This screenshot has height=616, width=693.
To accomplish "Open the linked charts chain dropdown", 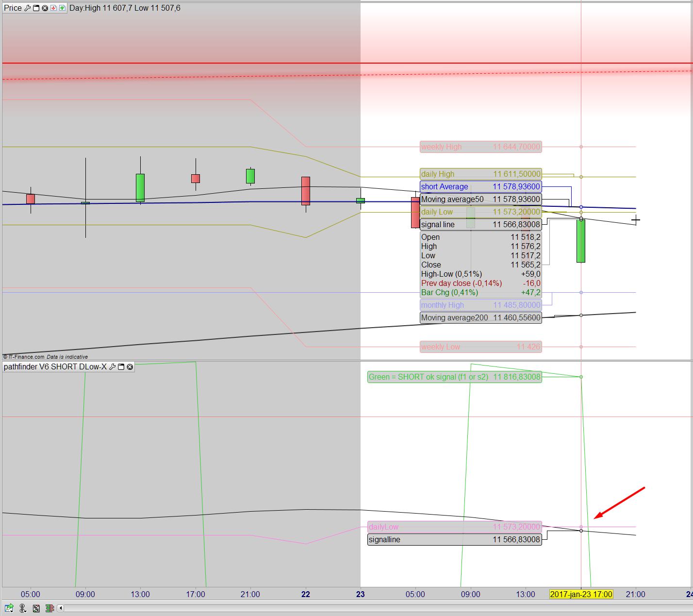I will click(x=23, y=608).
